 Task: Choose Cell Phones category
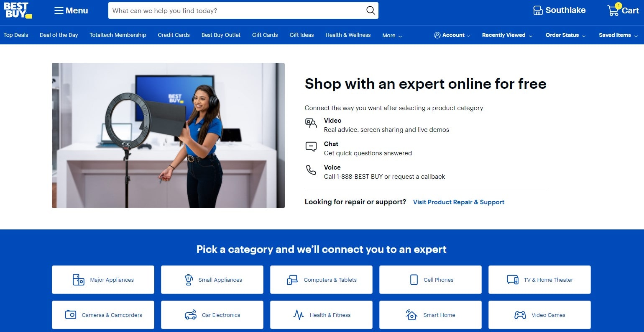click(430, 280)
